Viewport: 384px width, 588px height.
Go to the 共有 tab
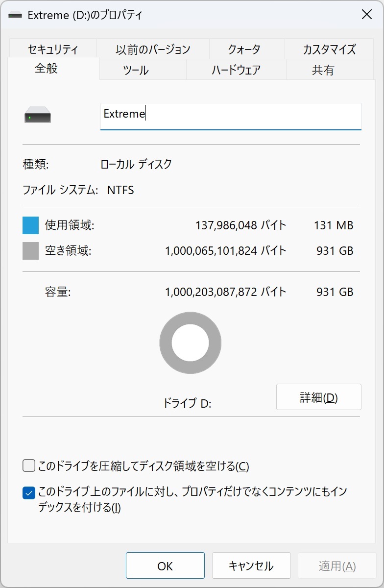pyautogui.click(x=323, y=71)
